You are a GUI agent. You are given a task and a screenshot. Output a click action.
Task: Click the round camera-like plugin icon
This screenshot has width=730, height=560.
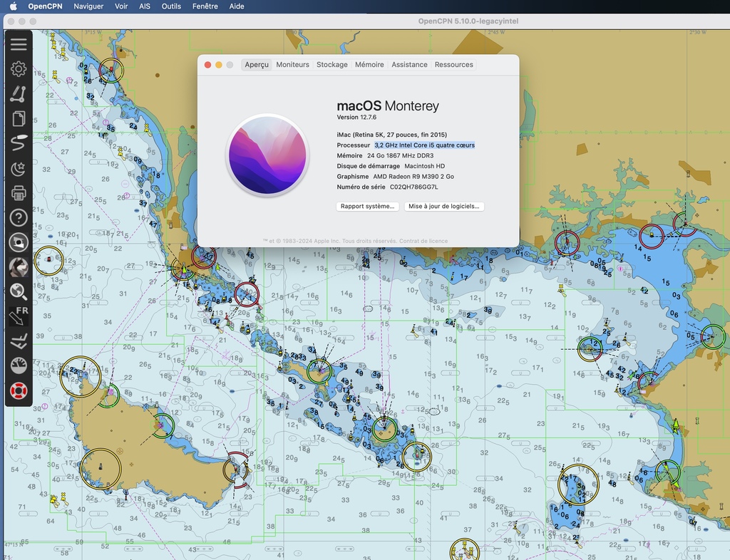[x=19, y=242]
